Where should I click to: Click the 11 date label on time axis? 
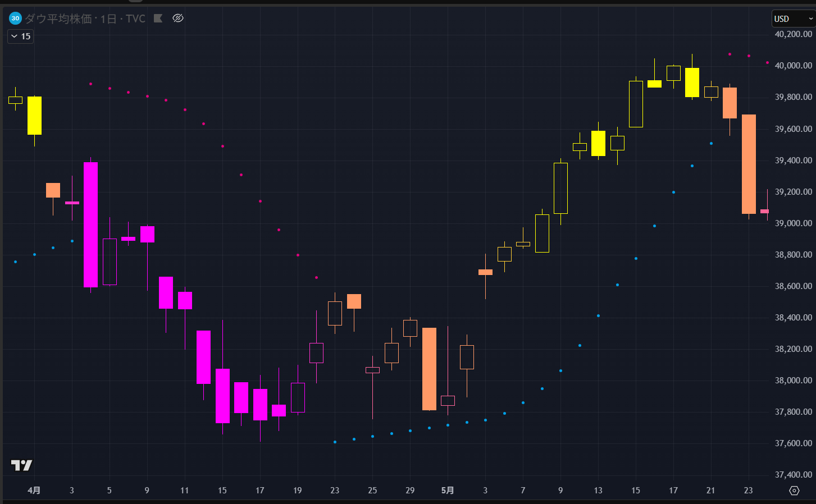click(x=185, y=491)
